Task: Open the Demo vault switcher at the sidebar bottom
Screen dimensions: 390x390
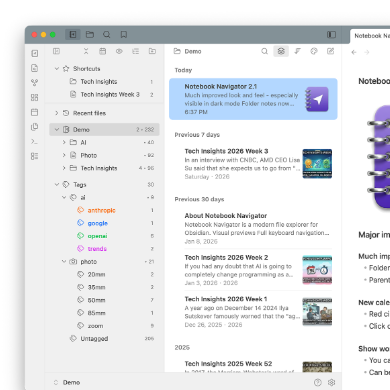Action: tap(67, 382)
